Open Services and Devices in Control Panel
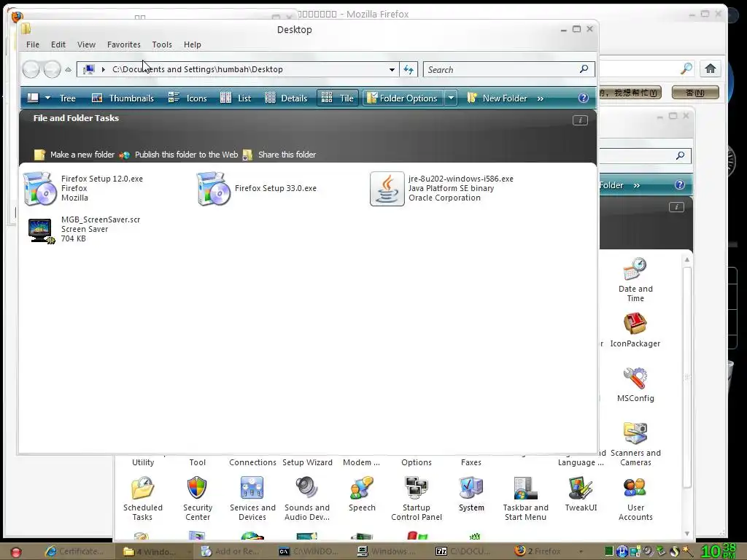This screenshot has height=560, width=747. pyautogui.click(x=252, y=499)
